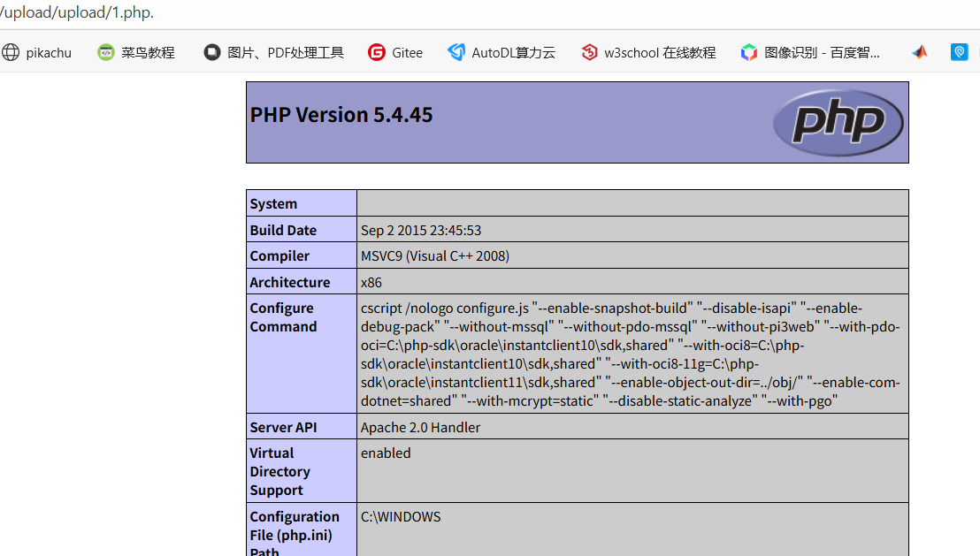Viewport: 980px width, 556px height.
Task: Open the pikachu bookmark
Action: point(36,52)
